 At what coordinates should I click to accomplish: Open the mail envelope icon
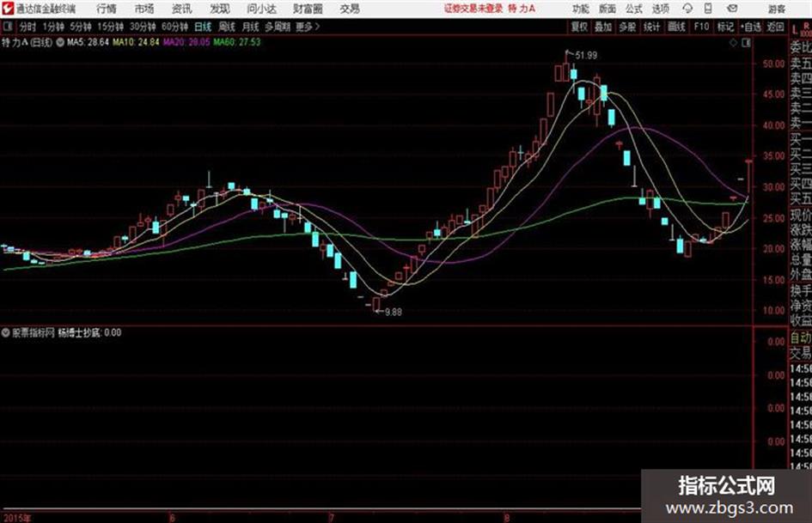[732, 9]
